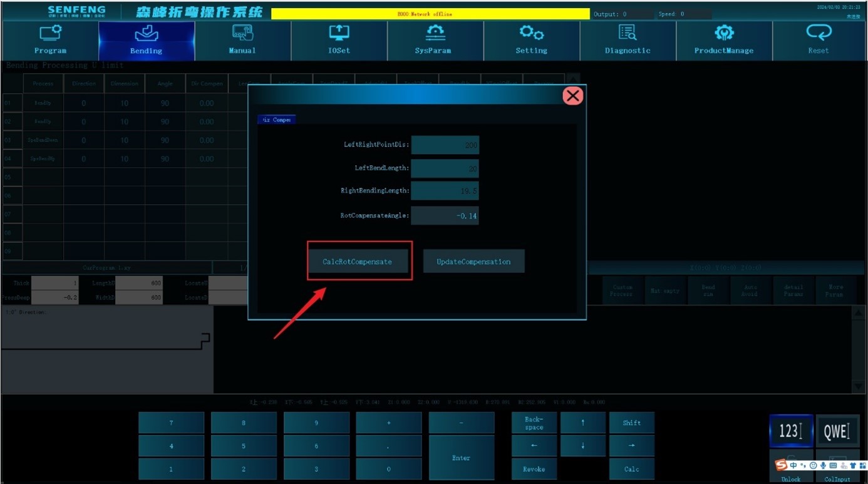Image resolution: width=868 pixels, height=484 pixels.
Task: Tap the 2 key on keypad
Action: [x=244, y=469]
